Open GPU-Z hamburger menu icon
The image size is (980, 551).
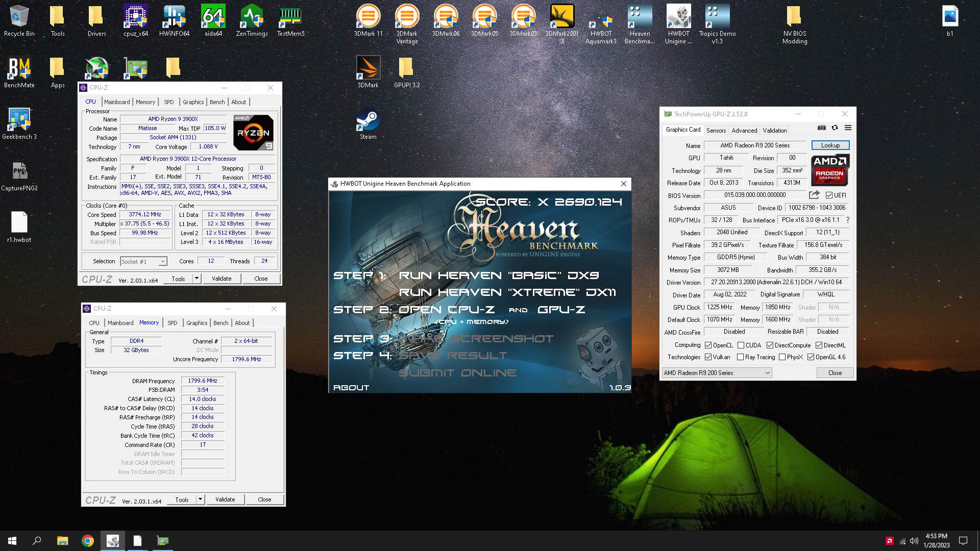848,128
